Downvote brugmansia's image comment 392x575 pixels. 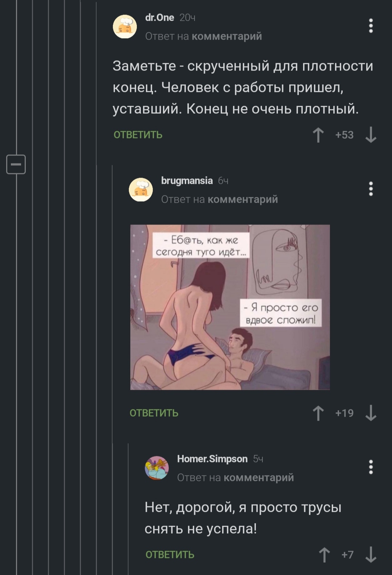pos(371,413)
